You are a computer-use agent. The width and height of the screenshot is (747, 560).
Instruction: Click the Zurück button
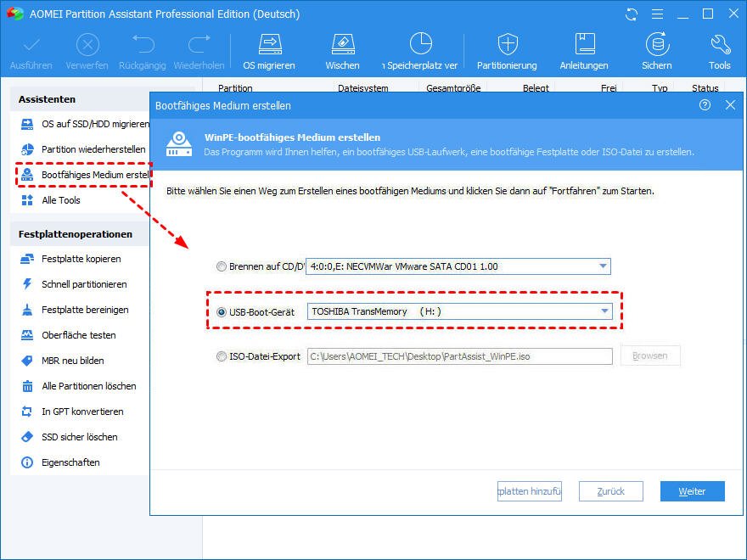click(610, 491)
